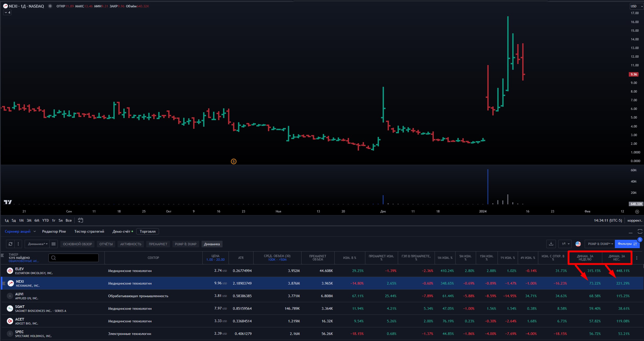Click the Торговля button
The width and height of the screenshot is (644, 341).
pos(147,231)
